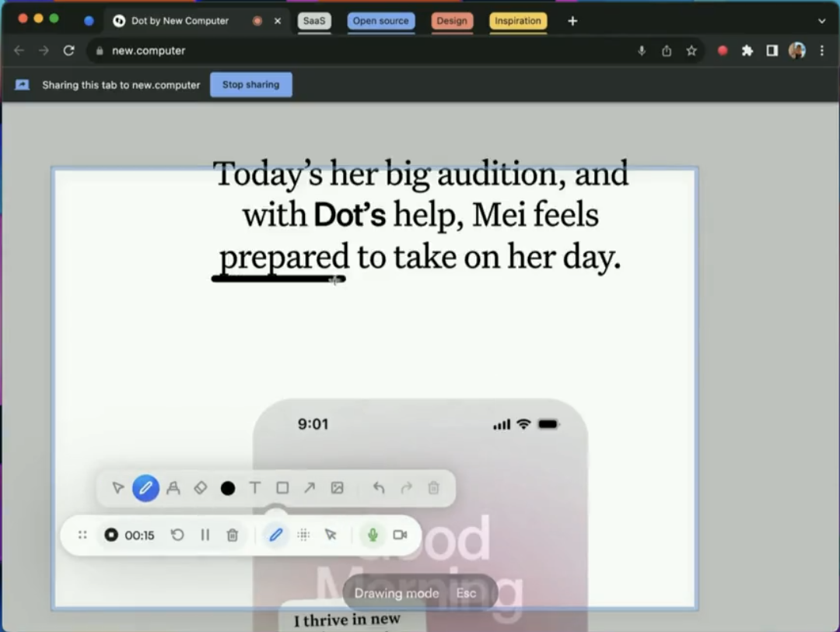Select the blue Pen drawing tool
Screen dimensions: 840x632
pos(145,488)
